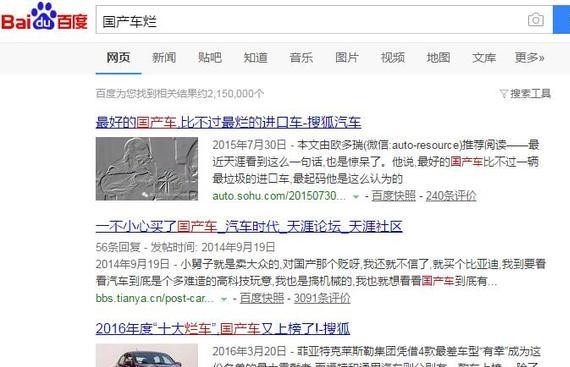Select the 网页 tab
The width and height of the screenshot is (570, 367).
point(118,57)
